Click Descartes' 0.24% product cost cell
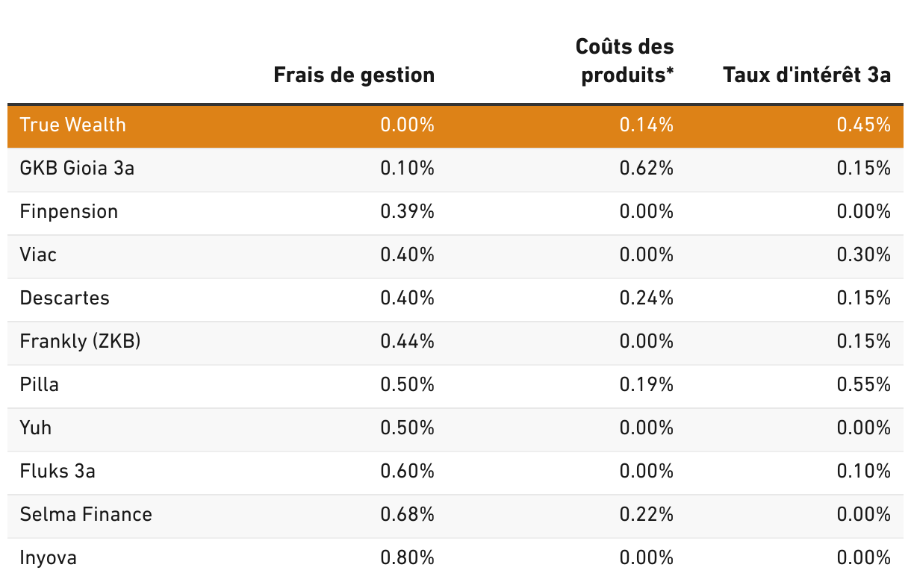 coord(647,298)
